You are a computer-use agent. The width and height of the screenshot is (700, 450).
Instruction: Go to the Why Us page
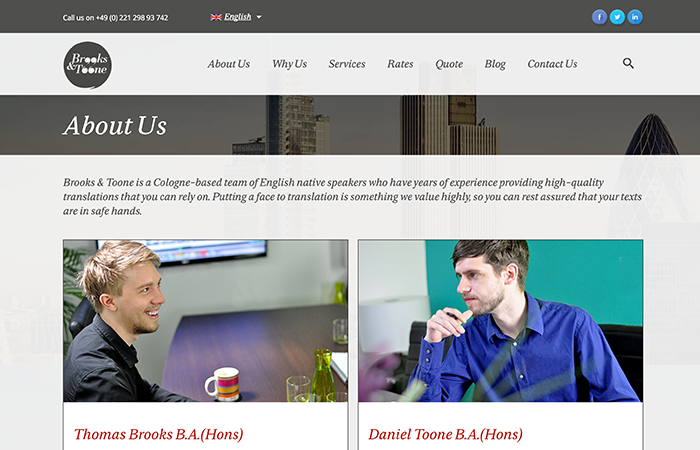click(x=290, y=64)
